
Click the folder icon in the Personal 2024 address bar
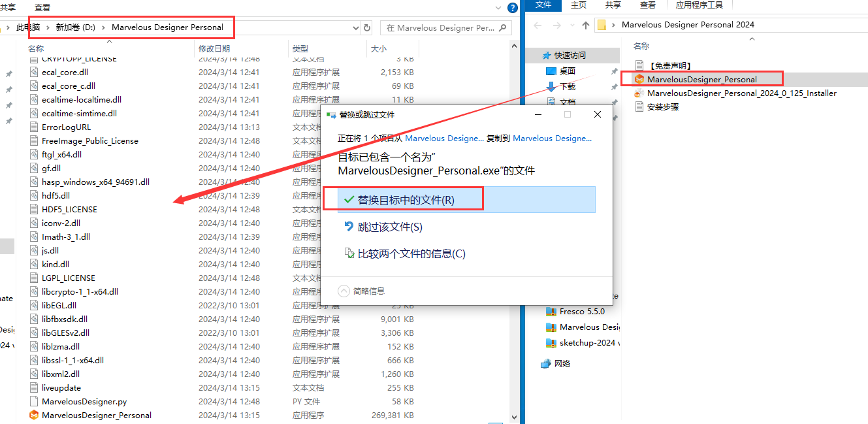point(602,25)
